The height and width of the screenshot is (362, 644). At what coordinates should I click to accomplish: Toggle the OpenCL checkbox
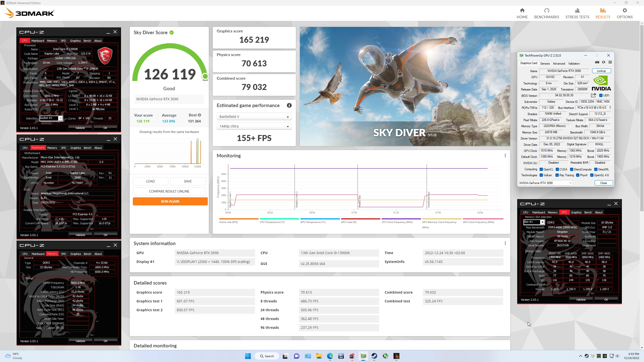541,169
